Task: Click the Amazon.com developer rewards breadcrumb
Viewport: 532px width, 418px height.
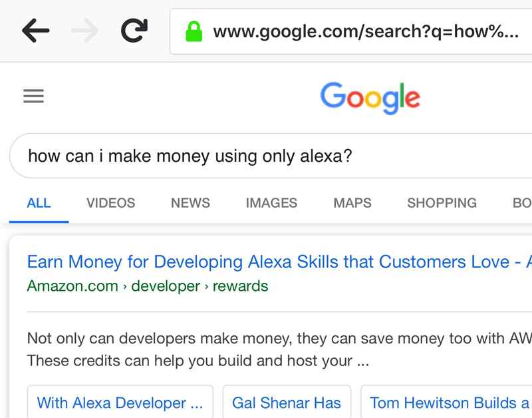Action: coord(148,286)
